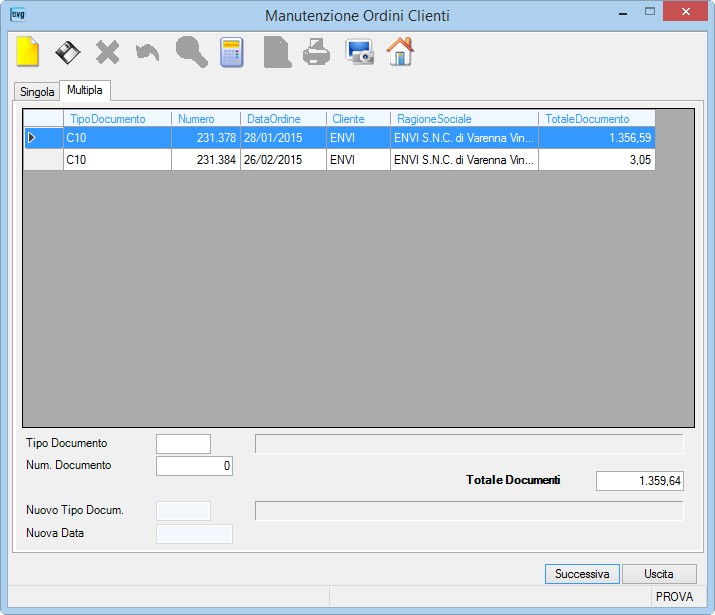Click the Tipo Documento input field
The height and width of the screenshot is (615, 715).
[x=183, y=444]
